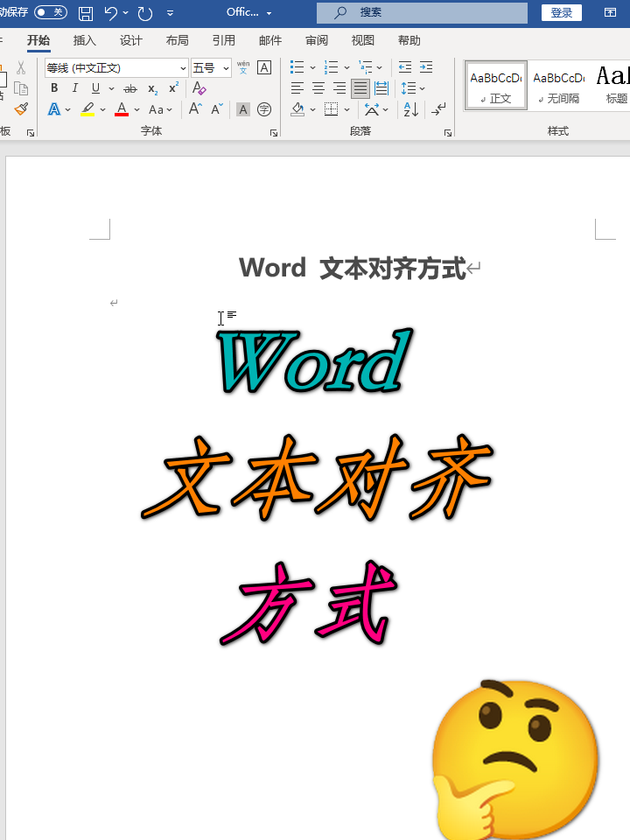
Task: Toggle show paragraph marks
Action: tap(438, 109)
